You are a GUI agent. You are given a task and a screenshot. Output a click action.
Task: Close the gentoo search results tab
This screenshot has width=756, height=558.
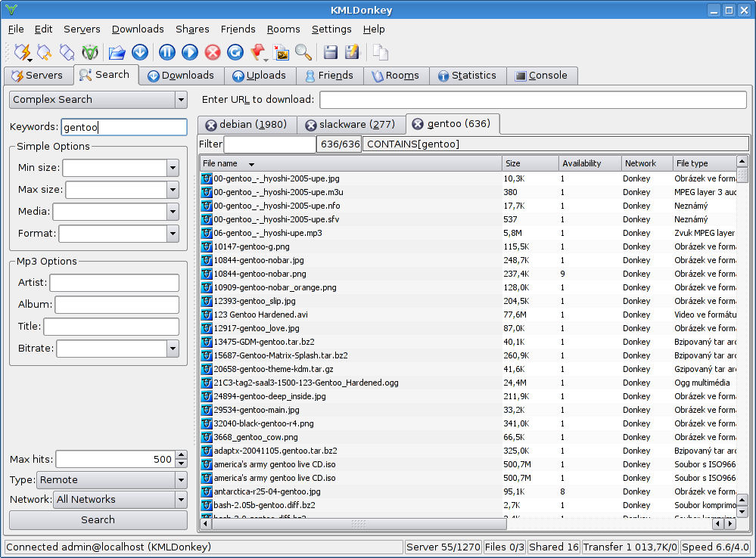418,124
